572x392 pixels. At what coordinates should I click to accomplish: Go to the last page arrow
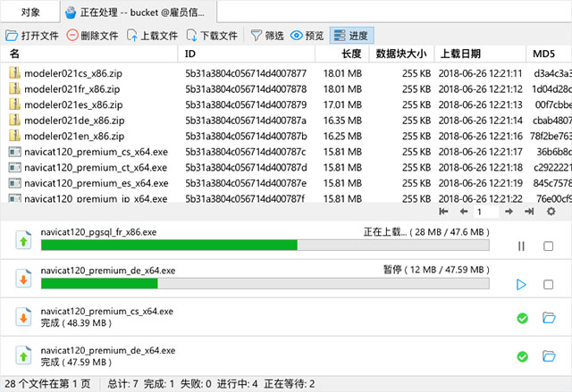point(529,212)
